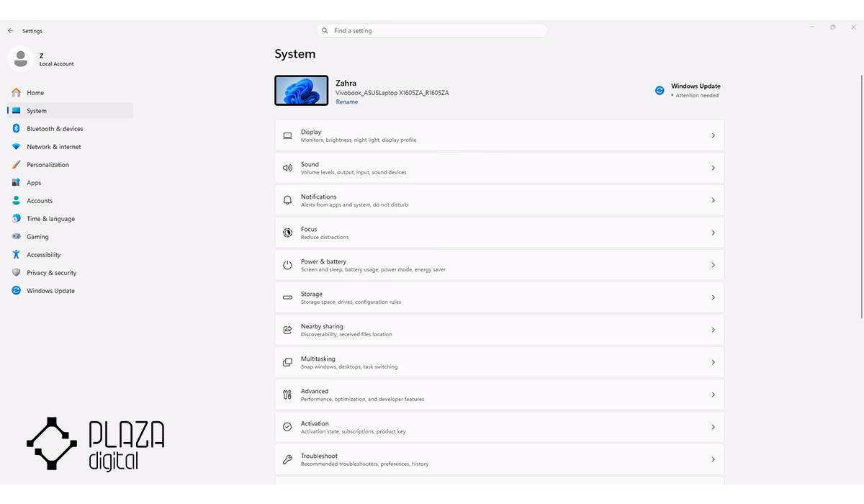Image resolution: width=864 pixels, height=504 pixels.
Task: Expand Multitasking row chevron
Action: (713, 362)
